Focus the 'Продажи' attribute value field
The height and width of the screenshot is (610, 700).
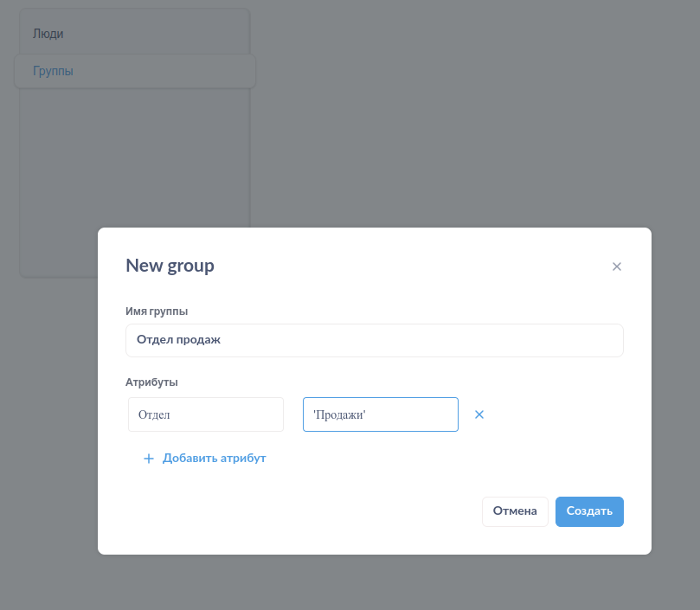[x=381, y=414]
